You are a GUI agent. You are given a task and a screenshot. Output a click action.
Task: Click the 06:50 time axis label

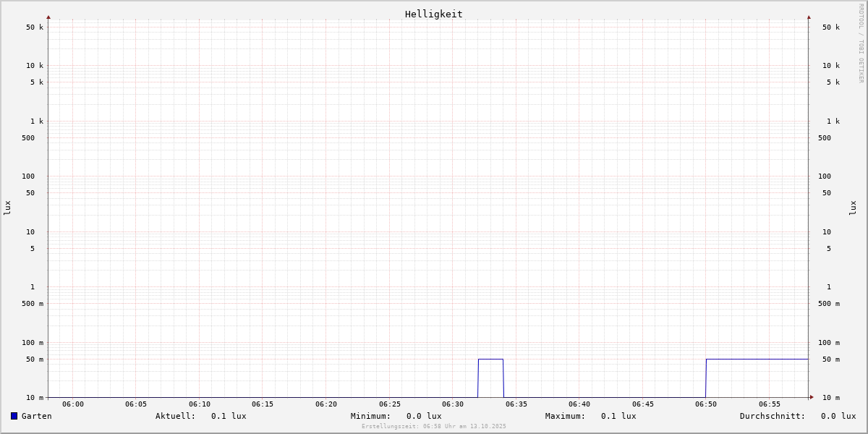(706, 404)
